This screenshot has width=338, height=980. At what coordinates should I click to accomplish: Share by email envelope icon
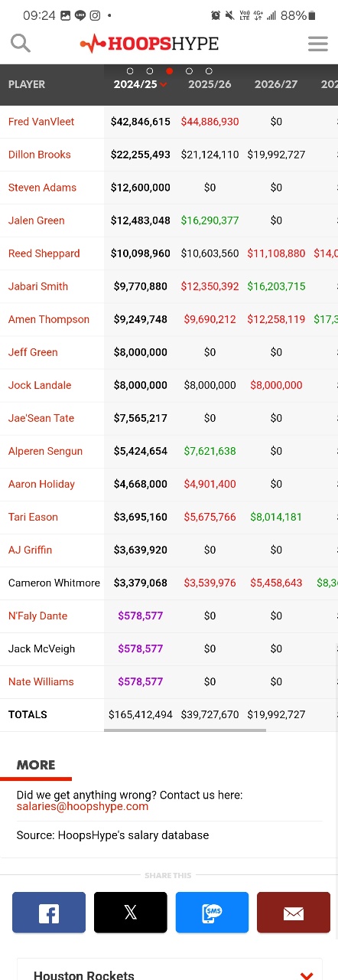pyautogui.click(x=294, y=913)
